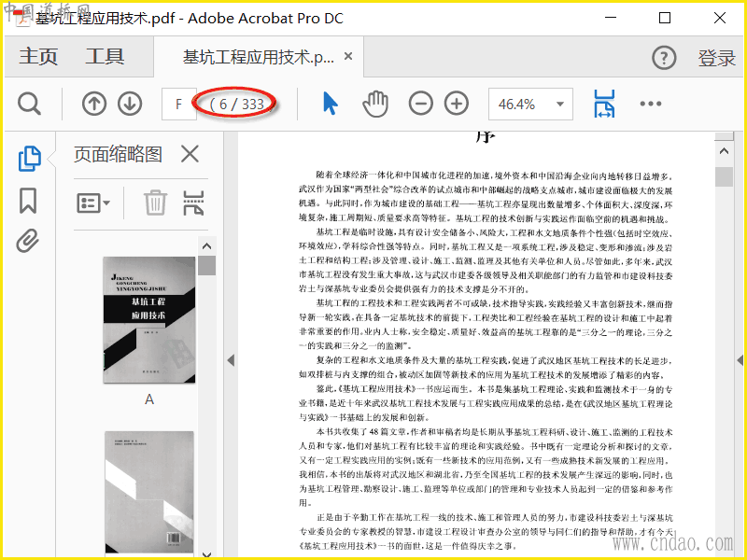Close the 基坑工程应用技术 document tab
The image size is (747, 560).
(348, 56)
